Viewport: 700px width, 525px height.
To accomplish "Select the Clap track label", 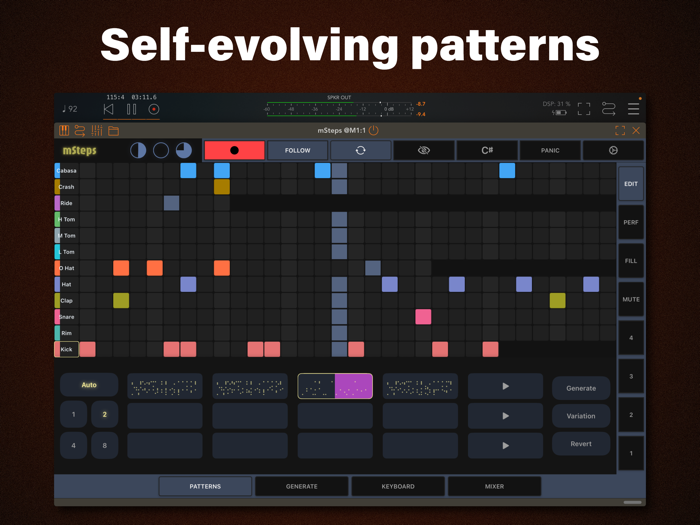I will (x=66, y=300).
